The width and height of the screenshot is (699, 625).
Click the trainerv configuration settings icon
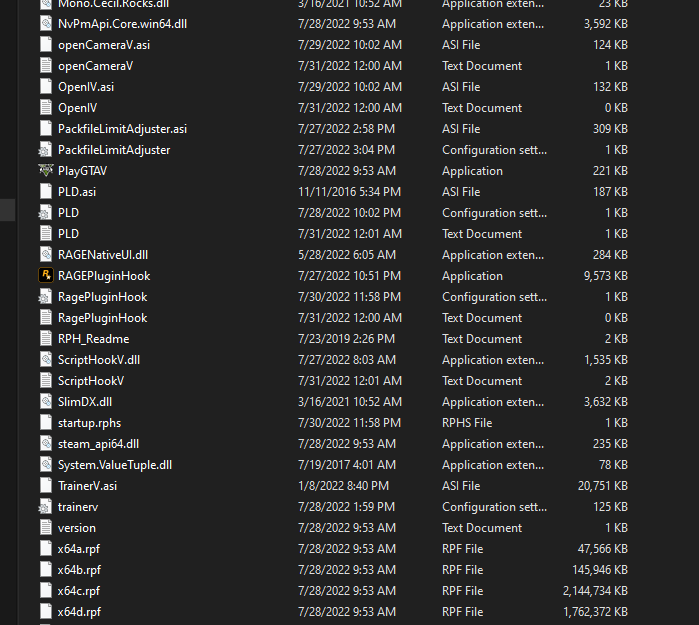click(45, 507)
